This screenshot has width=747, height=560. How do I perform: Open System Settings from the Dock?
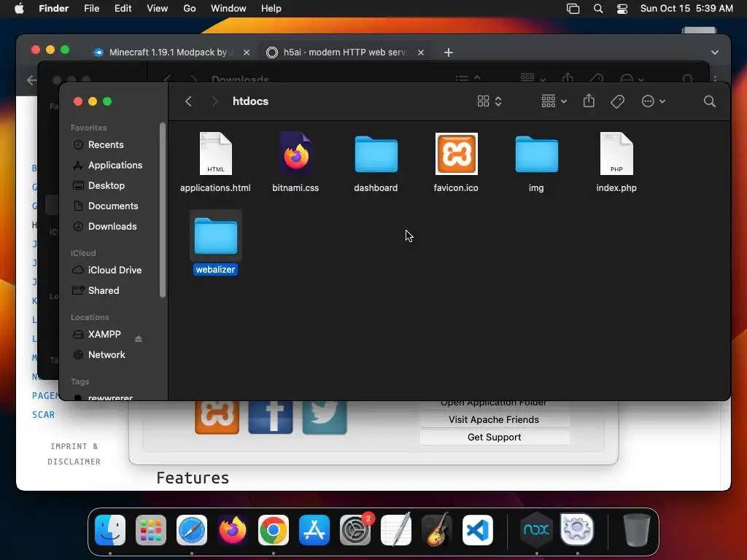click(x=355, y=530)
